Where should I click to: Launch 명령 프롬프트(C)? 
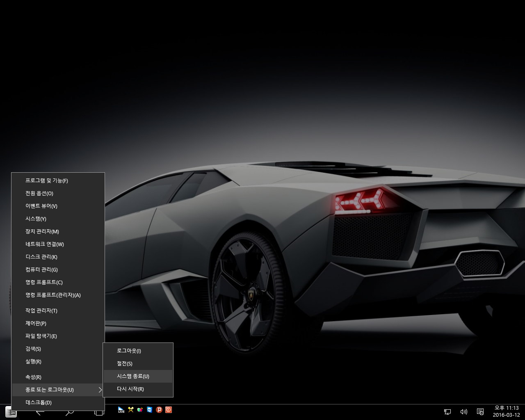pyautogui.click(x=58, y=282)
